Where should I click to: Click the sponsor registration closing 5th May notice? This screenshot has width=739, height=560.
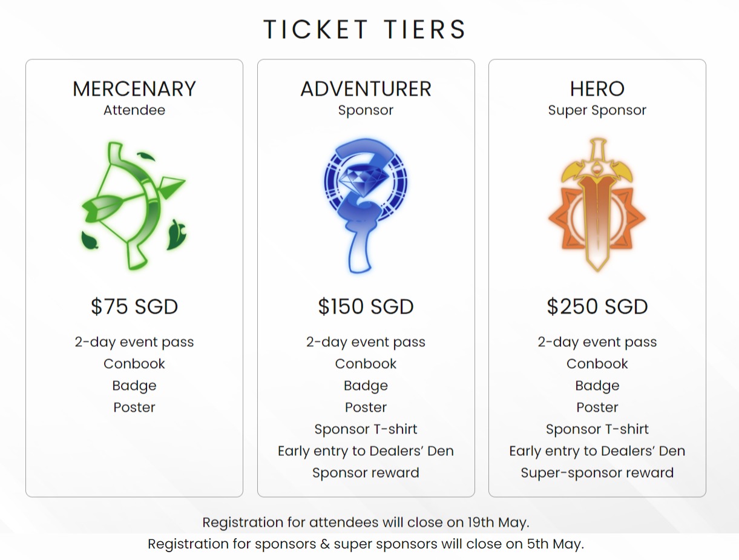366,544
